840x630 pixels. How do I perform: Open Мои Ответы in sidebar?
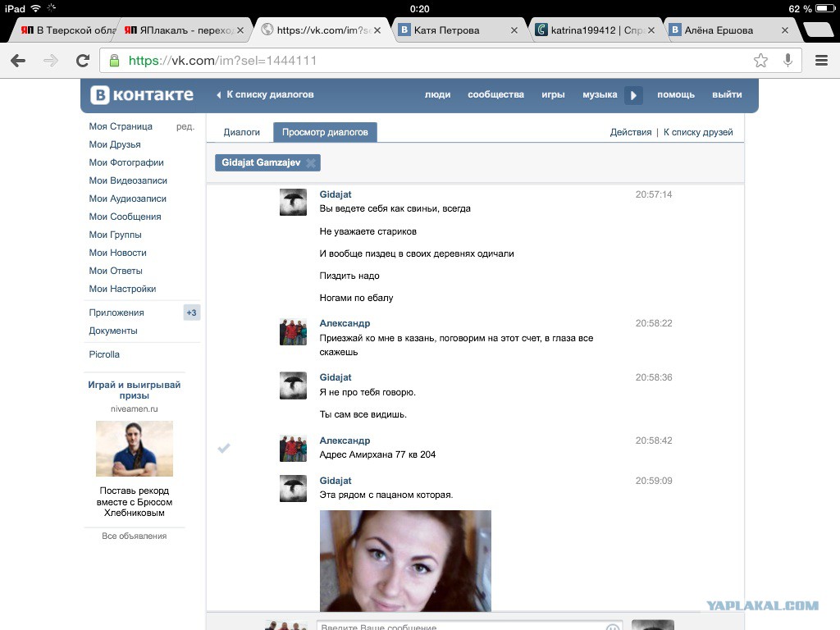coord(116,271)
